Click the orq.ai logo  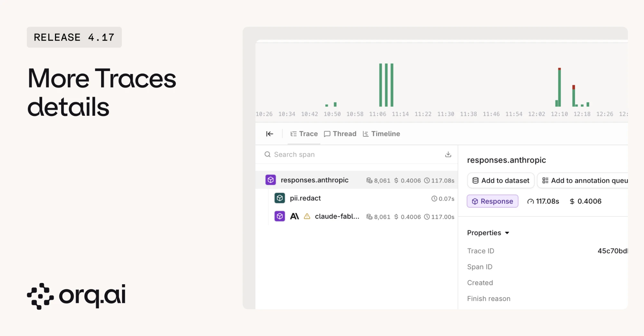coord(76,296)
